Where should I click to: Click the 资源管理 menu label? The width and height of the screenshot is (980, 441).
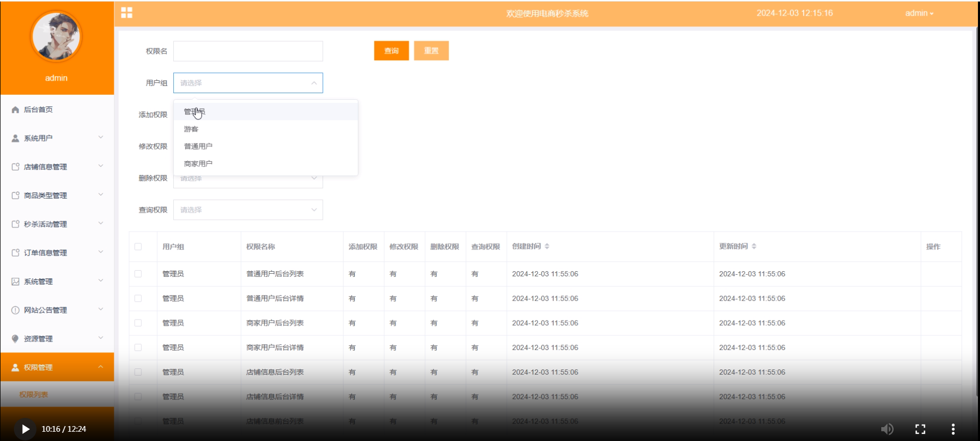[38, 339]
